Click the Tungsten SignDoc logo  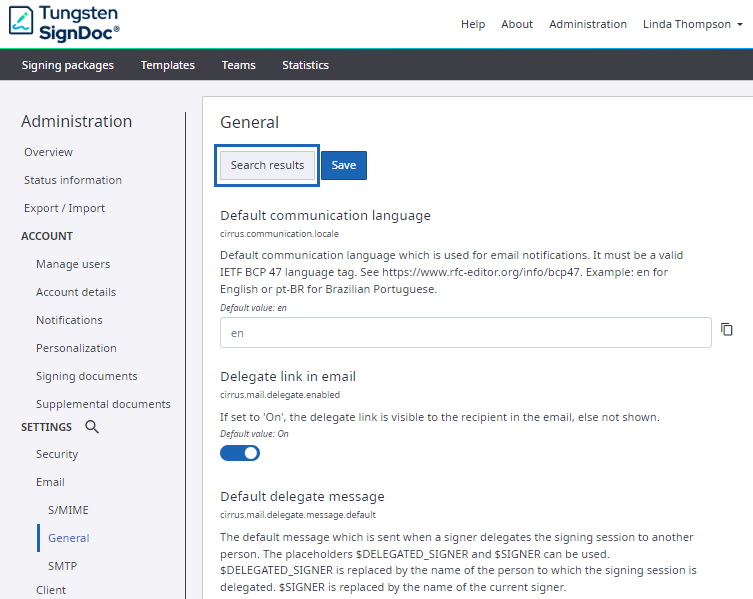(64, 24)
